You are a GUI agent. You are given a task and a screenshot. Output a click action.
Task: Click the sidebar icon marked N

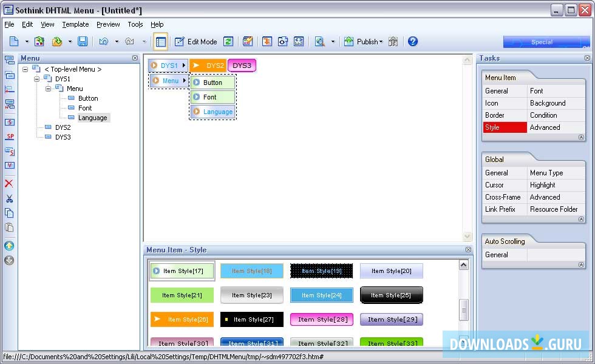(10, 104)
